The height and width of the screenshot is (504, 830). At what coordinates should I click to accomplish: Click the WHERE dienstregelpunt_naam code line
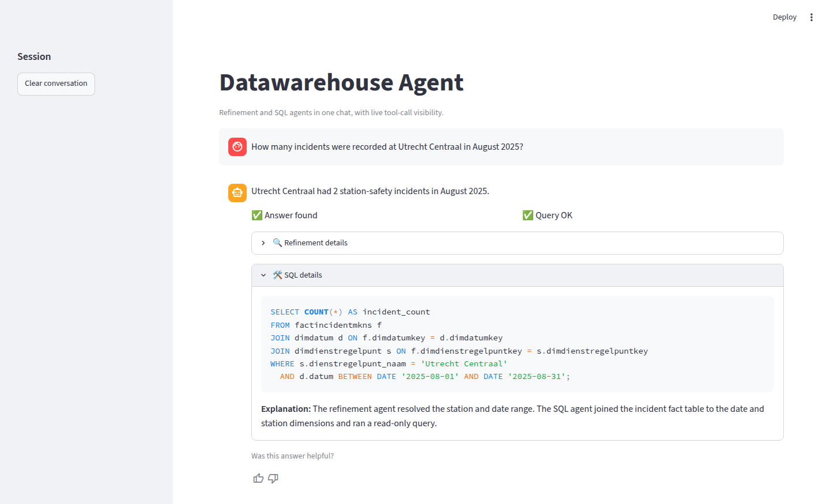[389, 363]
